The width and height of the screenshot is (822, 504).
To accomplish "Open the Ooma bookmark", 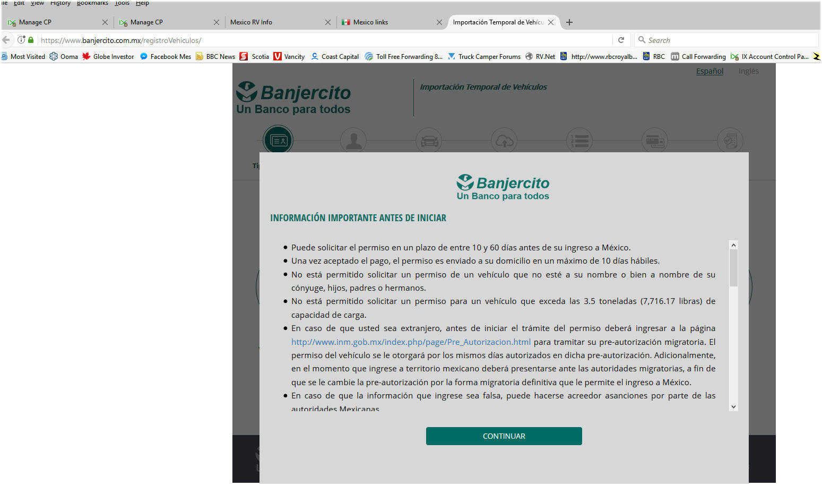I will 64,56.
